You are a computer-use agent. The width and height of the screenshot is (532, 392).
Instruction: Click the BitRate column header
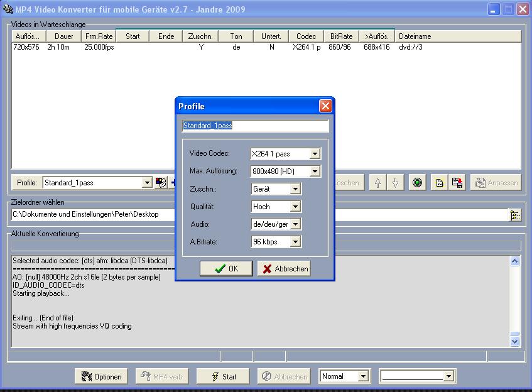point(341,36)
